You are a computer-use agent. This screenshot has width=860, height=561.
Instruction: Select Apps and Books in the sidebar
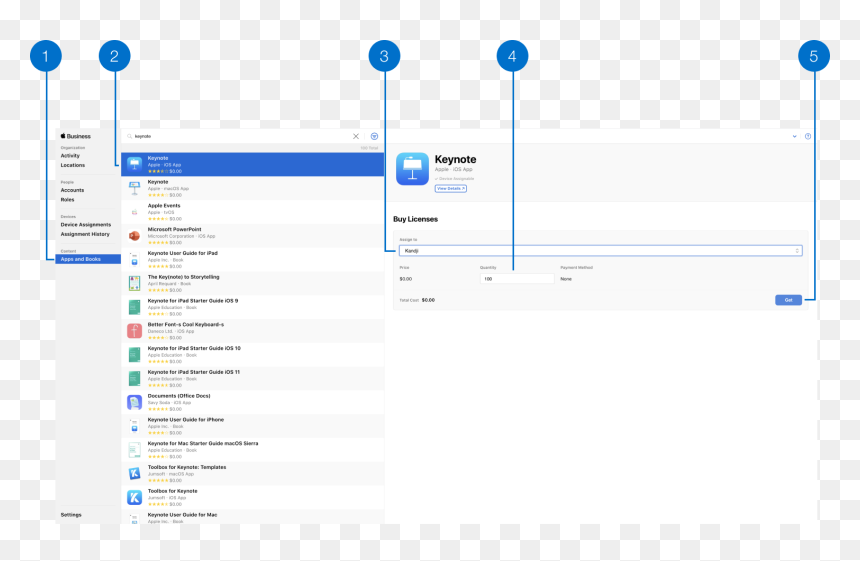[x=88, y=259]
